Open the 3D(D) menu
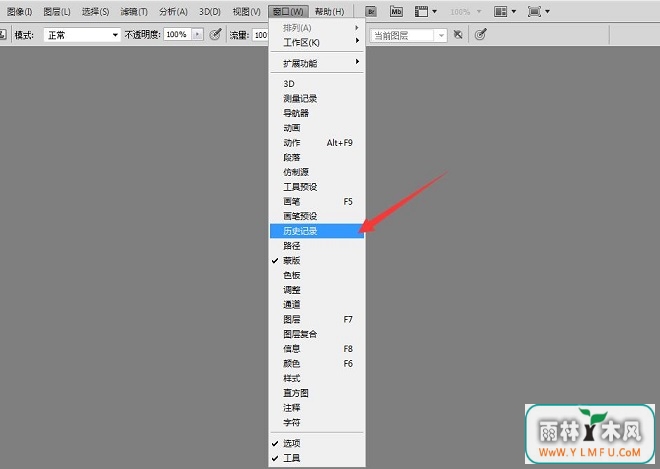Image resolution: width=660 pixels, height=469 pixels. click(x=210, y=12)
